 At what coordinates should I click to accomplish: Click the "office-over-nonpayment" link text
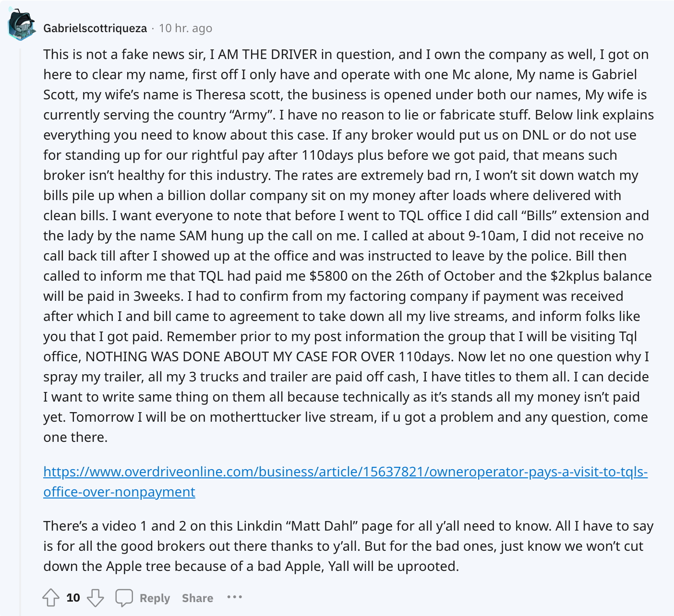point(119,492)
